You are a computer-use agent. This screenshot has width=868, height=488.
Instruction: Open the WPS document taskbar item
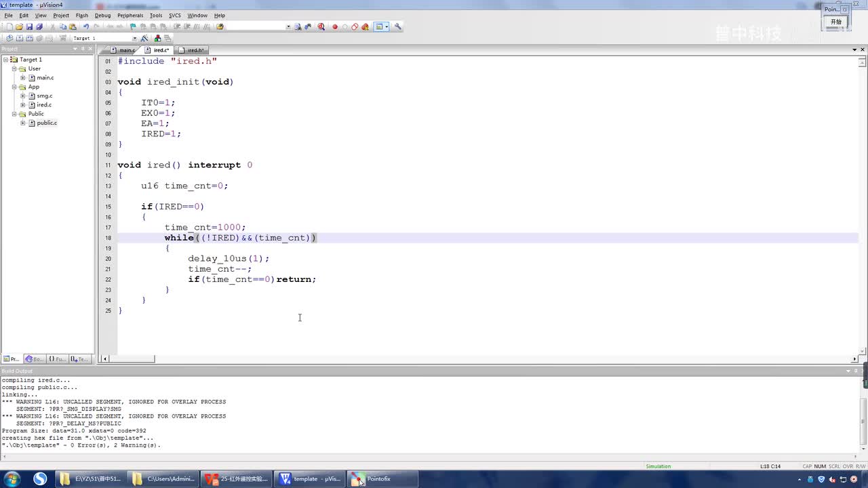point(237,479)
